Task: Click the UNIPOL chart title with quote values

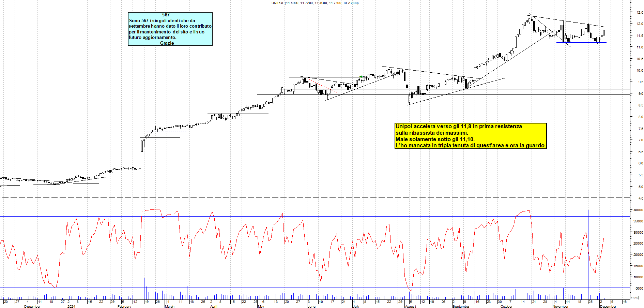Action: pyautogui.click(x=315, y=3)
